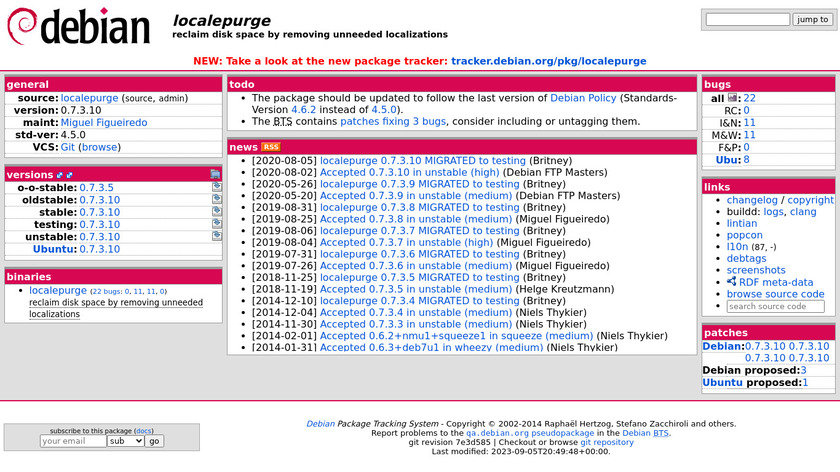Open the localepurge source link in general
The height and width of the screenshot is (472, 840).
(x=89, y=98)
